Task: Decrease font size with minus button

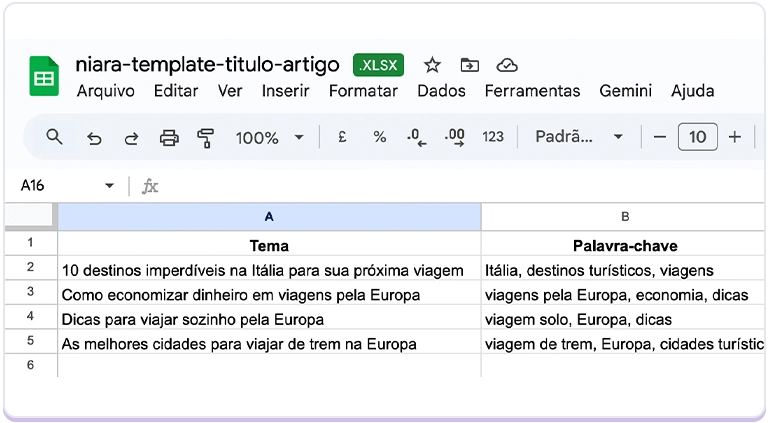Action: pyautogui.click(x=659, y=137)
